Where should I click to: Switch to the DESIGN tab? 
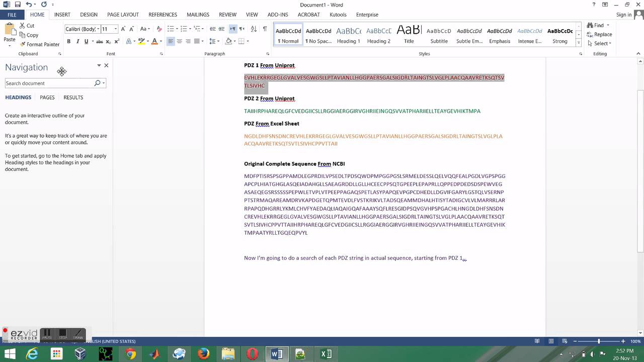pos(89,15)
